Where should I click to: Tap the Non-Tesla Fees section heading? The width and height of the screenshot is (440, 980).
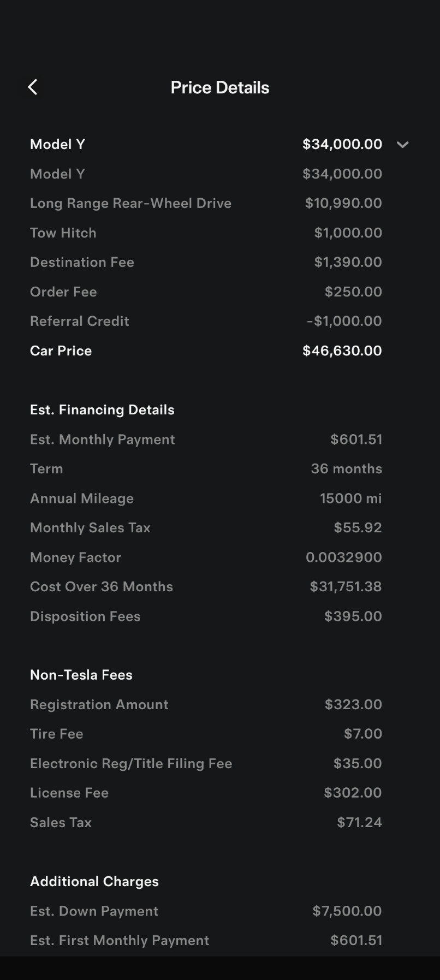click(x=81, y=675)
